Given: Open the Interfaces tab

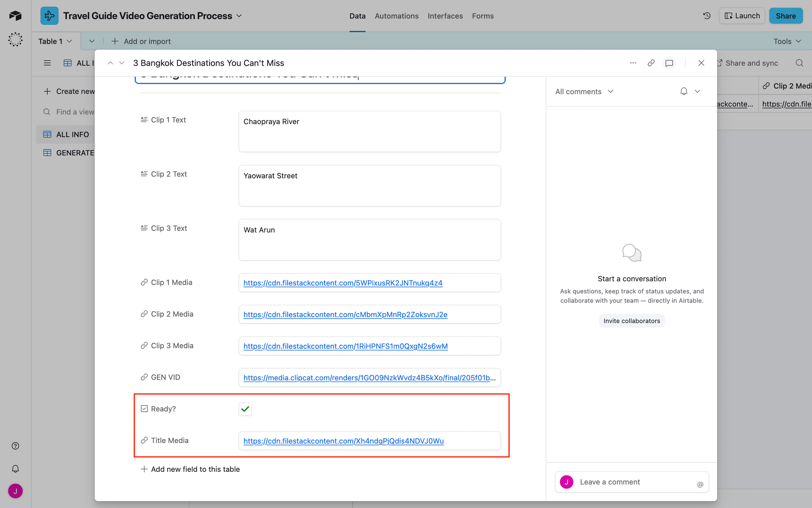Looking at the screenshot, I should (445, 16).
